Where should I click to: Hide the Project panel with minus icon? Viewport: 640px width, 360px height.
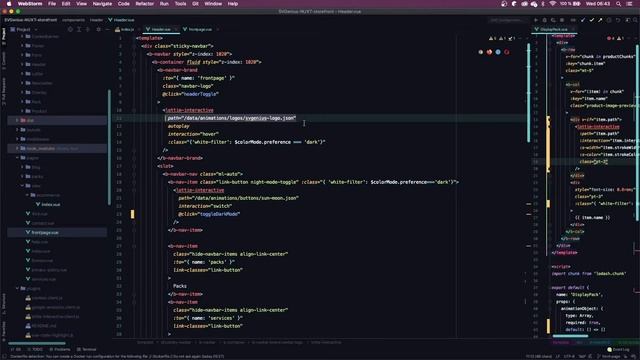[x=107, y=29]
